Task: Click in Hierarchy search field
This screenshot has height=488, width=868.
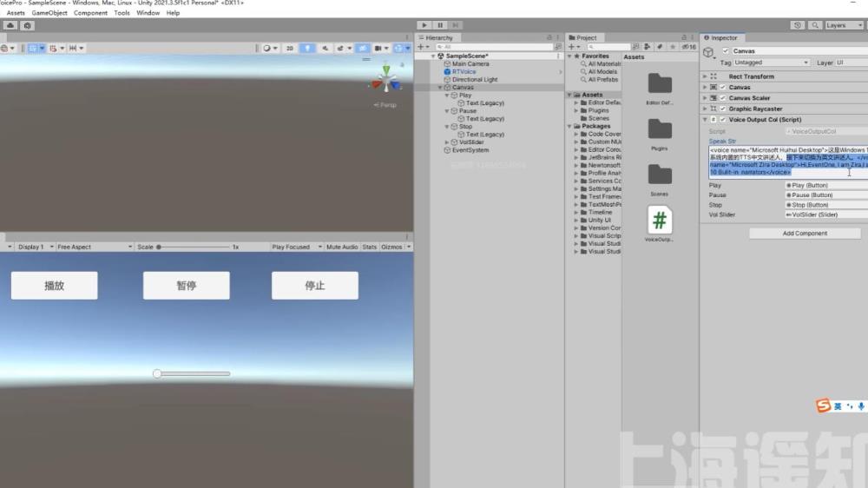Action: tap(493, 47)
